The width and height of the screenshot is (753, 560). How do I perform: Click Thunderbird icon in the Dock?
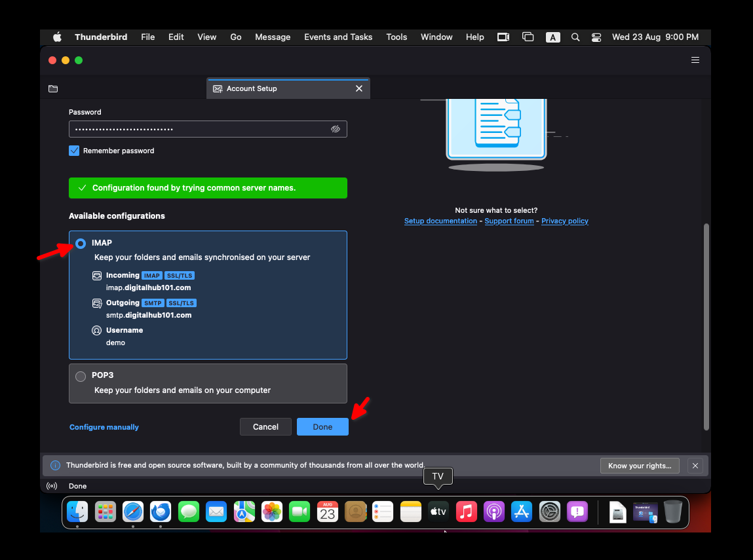pos(161,512)
